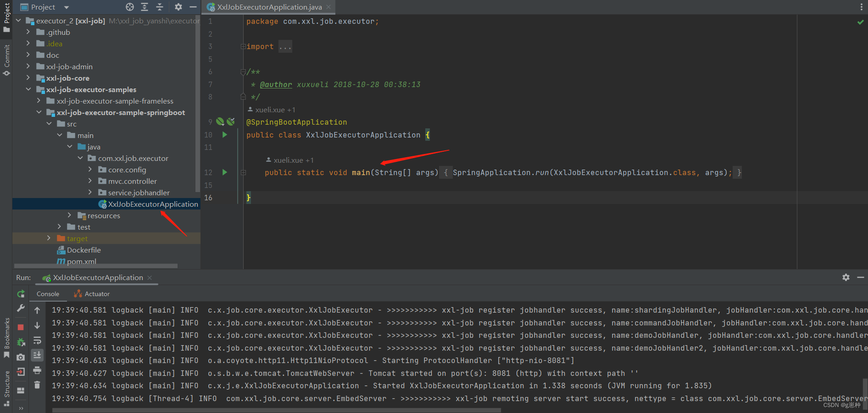Viewport: 868px width, 413px height.
Task: Click the green inspection checkmark
Action: (860, 22)
